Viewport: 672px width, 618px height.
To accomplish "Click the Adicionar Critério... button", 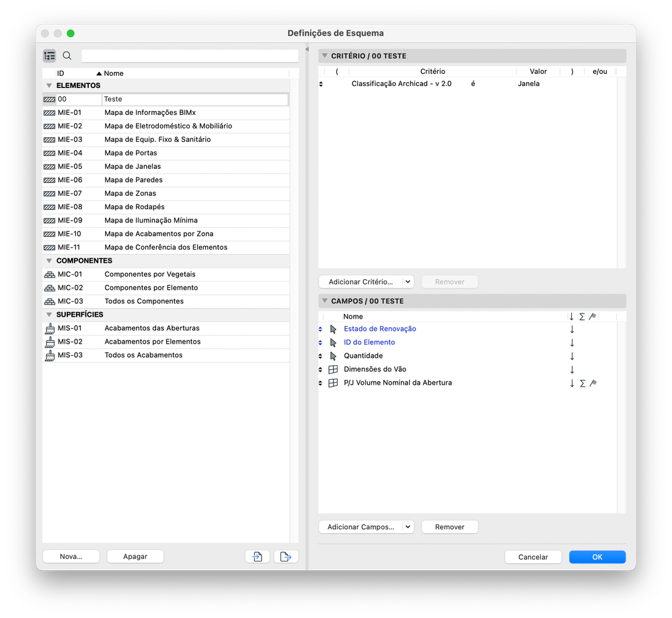I will 361,282.
